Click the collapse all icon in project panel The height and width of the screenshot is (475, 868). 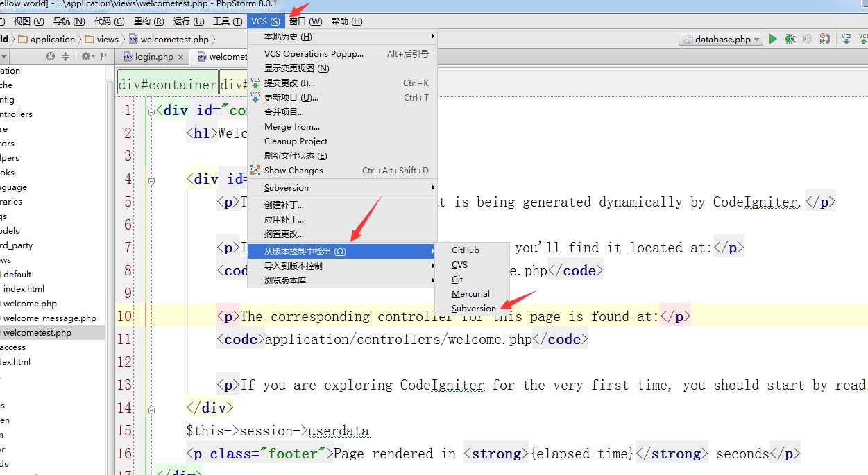coord(66,57)
